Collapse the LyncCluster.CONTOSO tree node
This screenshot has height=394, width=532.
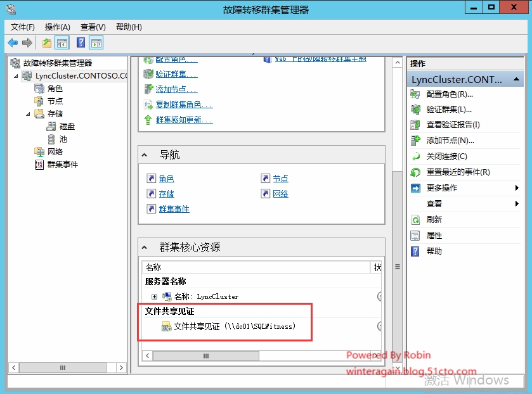pos(16,76)
